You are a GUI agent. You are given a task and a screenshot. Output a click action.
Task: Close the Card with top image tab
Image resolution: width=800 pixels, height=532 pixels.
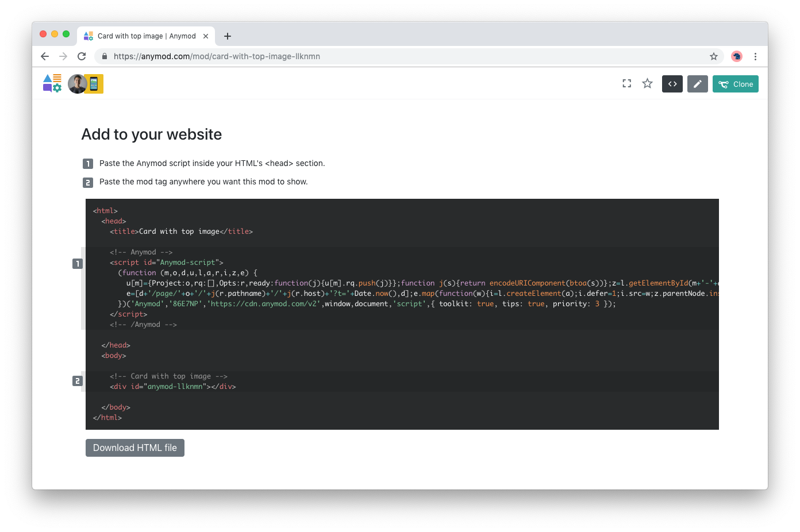pyautogui.click(x=206, y=36)
